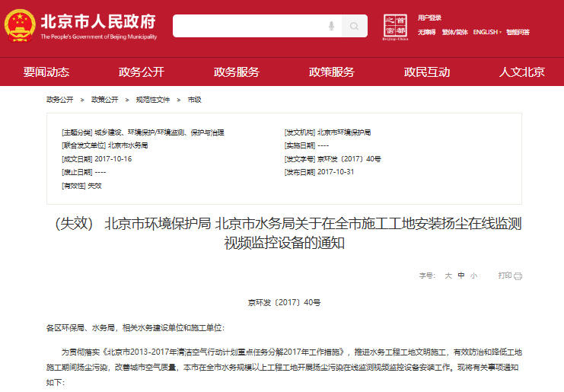Open the 政务服务 navigation tab
The height and width of the screenshot is (392, 564).
pos(236,72)
